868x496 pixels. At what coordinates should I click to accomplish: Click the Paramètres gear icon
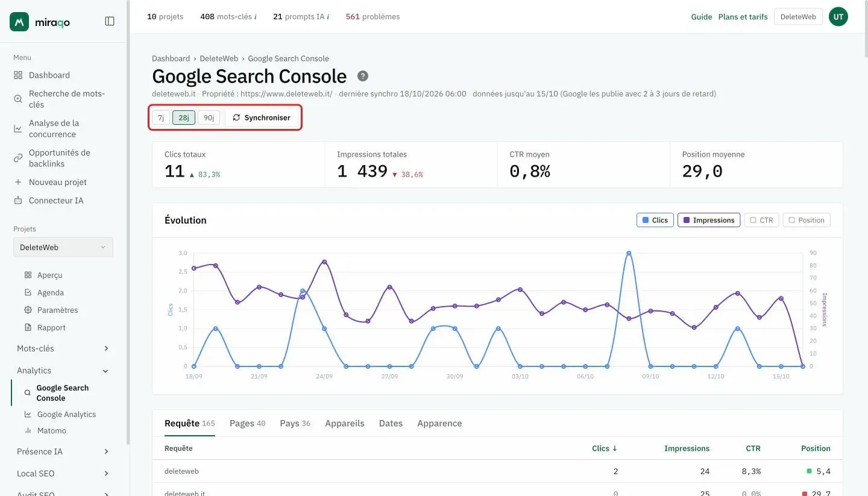coord(28,310)
